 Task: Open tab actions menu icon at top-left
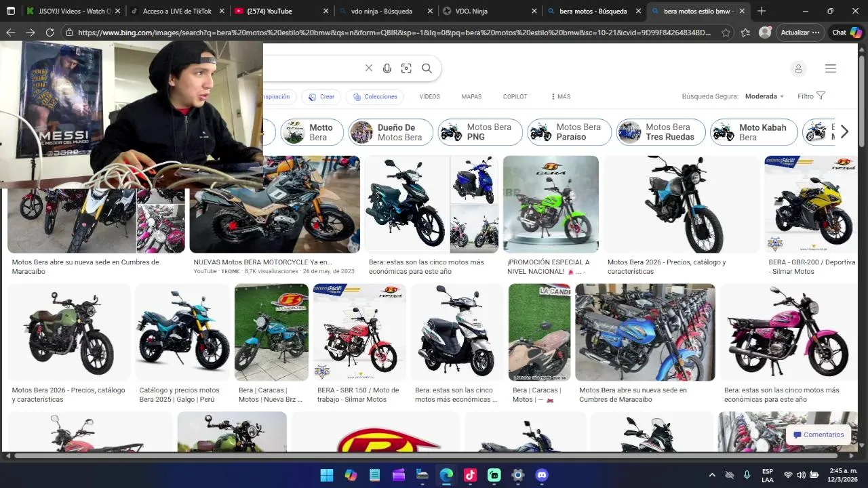pos(10,11)
